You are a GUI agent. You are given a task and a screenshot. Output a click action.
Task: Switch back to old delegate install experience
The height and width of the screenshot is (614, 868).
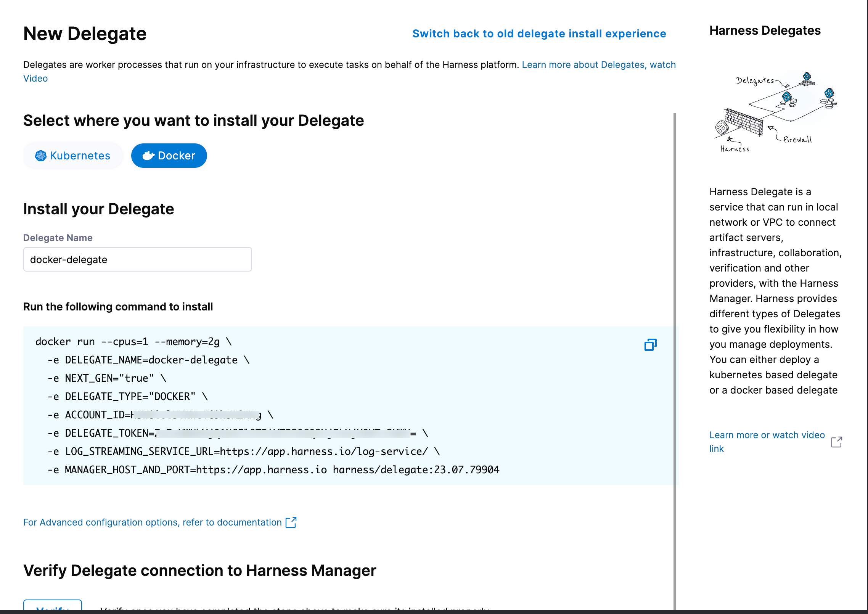[539, 34]
